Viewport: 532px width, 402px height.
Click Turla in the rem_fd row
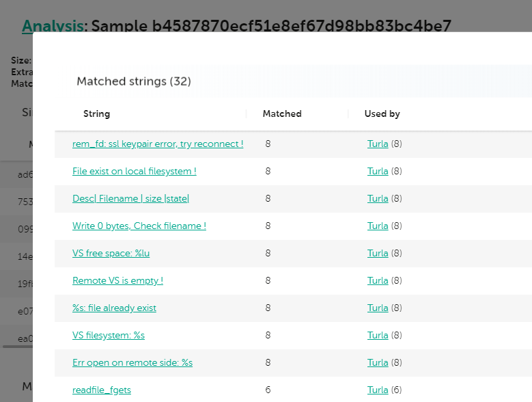pos(378,144)
